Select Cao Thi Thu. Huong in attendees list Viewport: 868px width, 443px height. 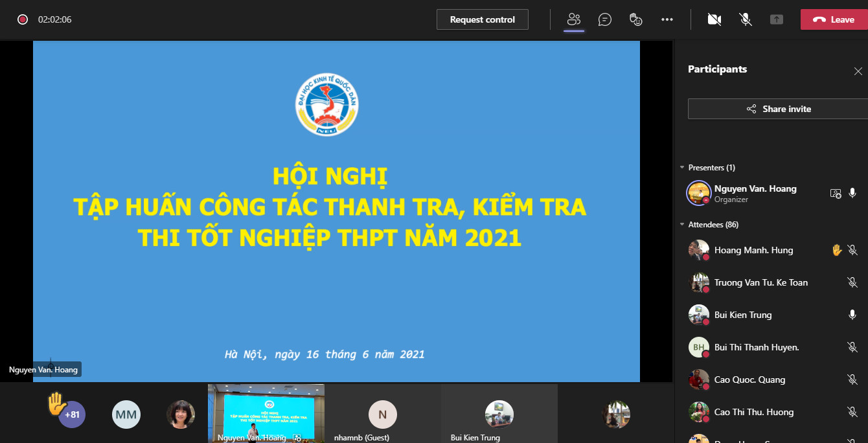pyautogui.click(x=753, y=412)
